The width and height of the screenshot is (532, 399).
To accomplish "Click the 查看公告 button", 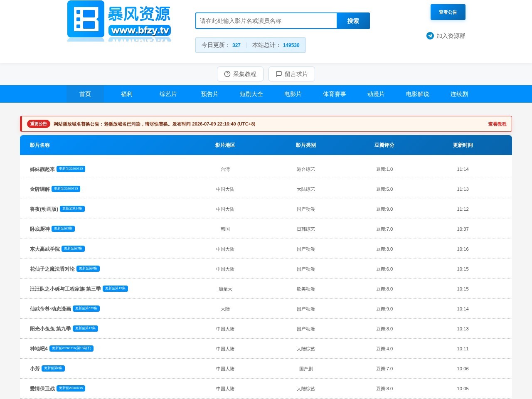I will tap(448, 12).
